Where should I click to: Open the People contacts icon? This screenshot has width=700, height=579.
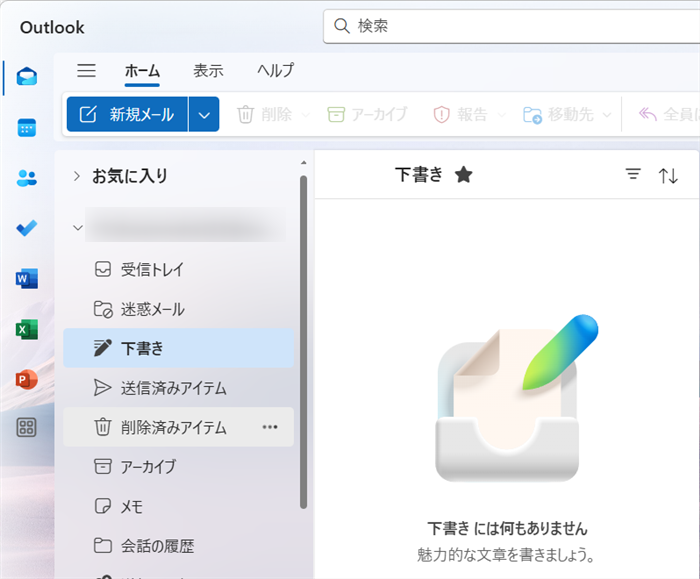point(27,178)
